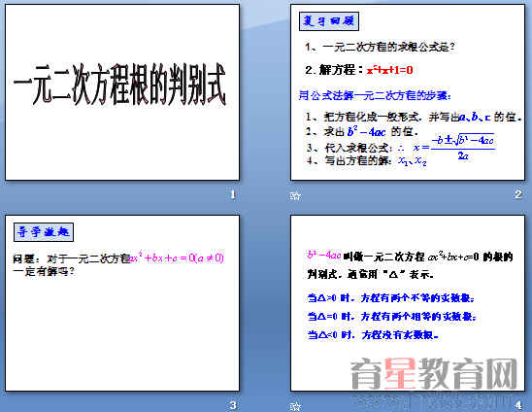Click slide number 1 label
Viewport: 532px width, 412px height.
[x=232, y=194]
